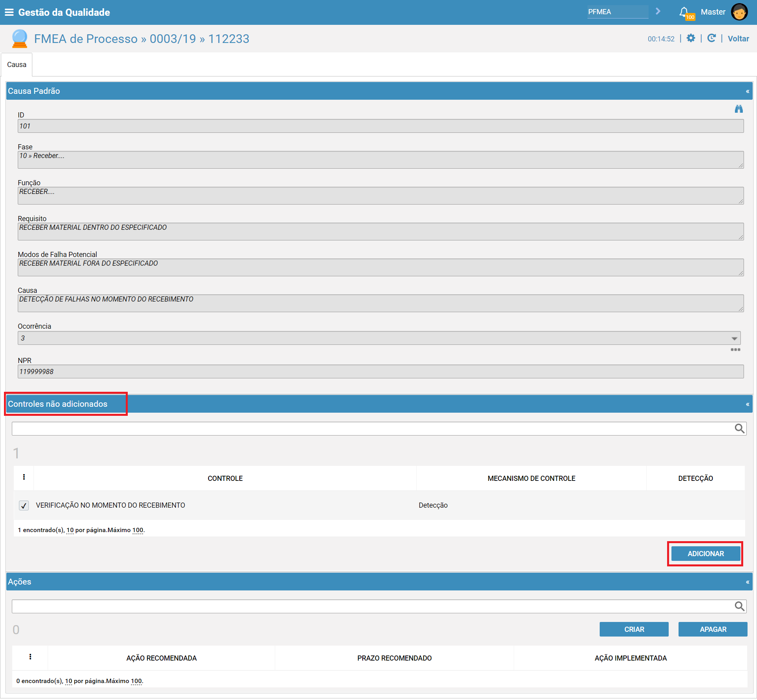
Task: Open the settings gear icon
Action: click(691, 38)
